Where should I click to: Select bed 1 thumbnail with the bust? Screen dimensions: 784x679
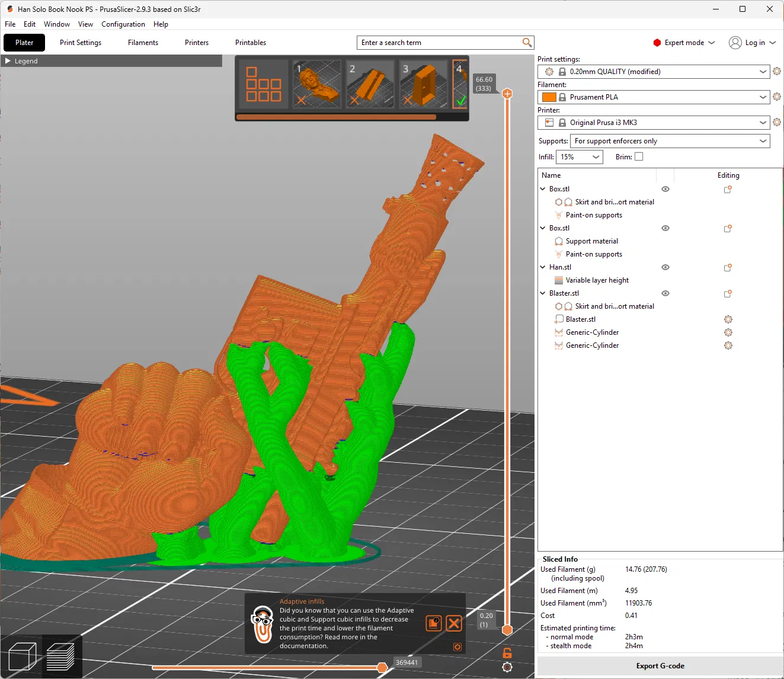coord(317,84)
